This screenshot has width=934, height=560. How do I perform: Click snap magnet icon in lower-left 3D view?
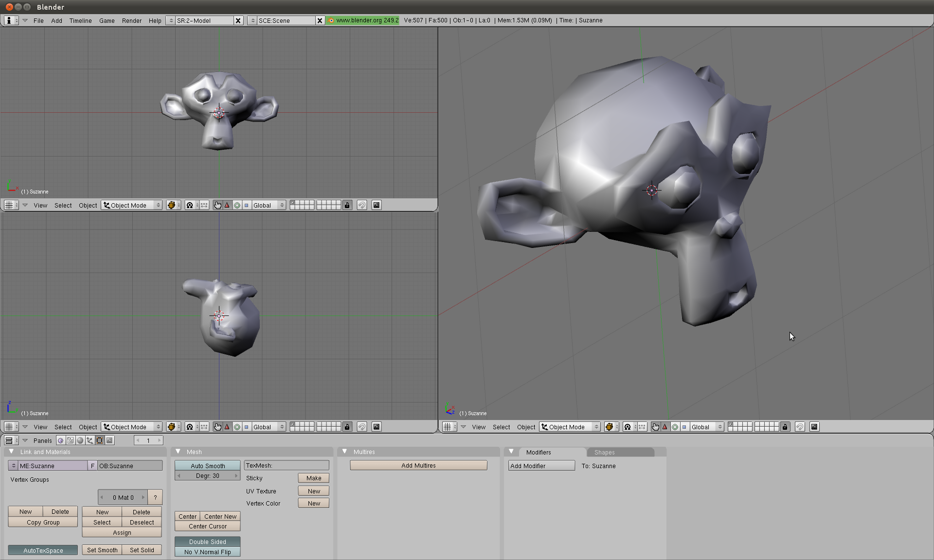pyautogui.click(x=362, y=427)
